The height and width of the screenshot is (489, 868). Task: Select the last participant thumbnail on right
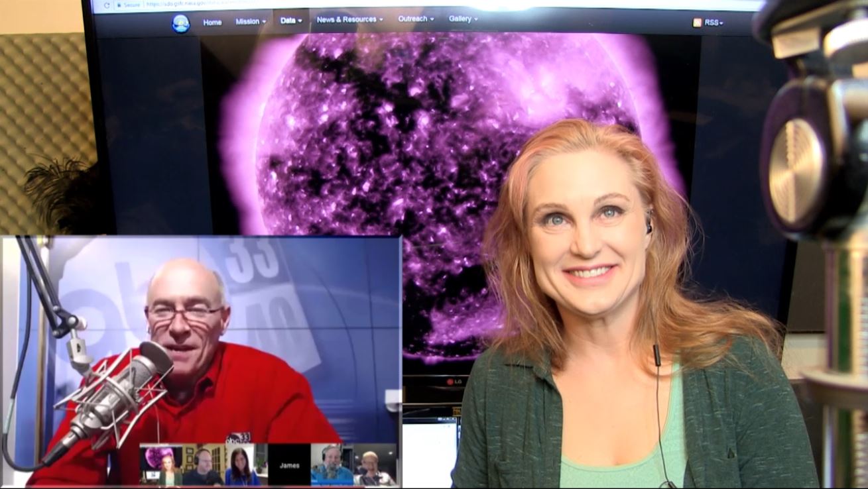coord(373,465)
